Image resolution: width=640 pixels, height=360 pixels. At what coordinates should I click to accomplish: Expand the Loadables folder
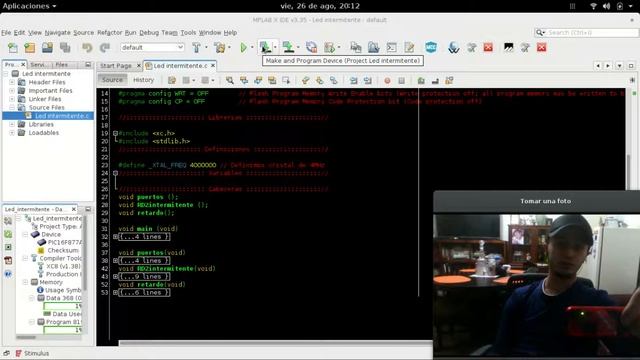[12, 133]
